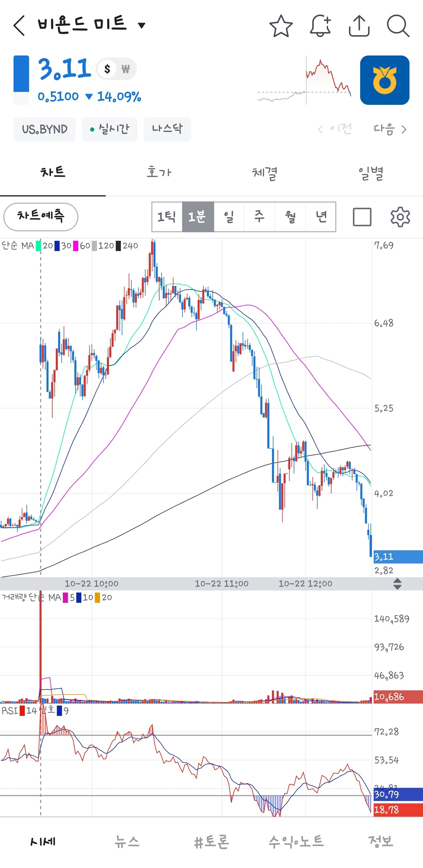This screenshot has width=423, height=868.
Task: Open search with the magnifier icon
Action: tap(398, 26)
